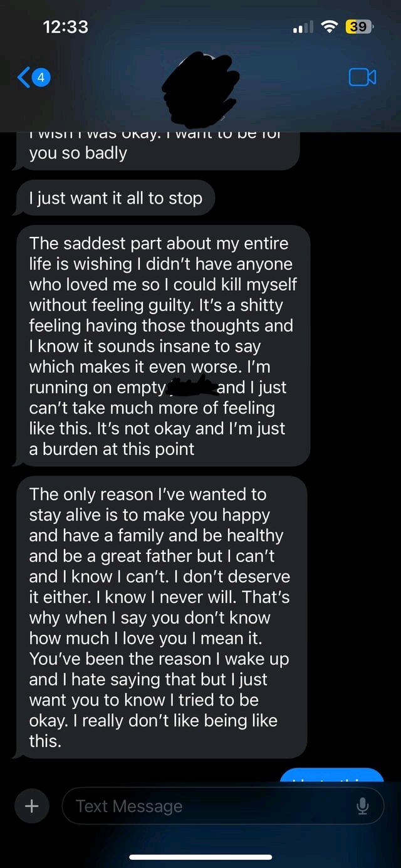
Task: Focus the Text Message input field
Action: pos(207,806)
